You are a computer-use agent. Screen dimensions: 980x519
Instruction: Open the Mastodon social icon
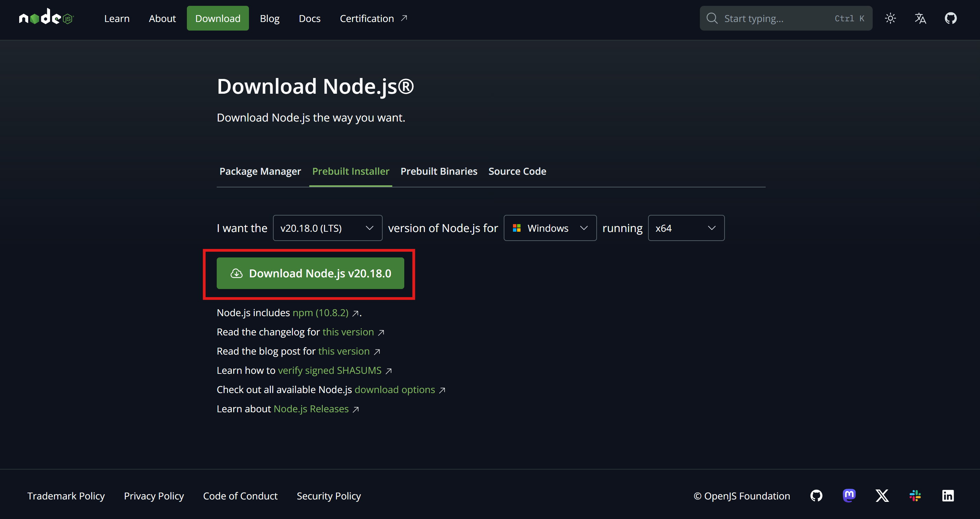pos(849,495)
